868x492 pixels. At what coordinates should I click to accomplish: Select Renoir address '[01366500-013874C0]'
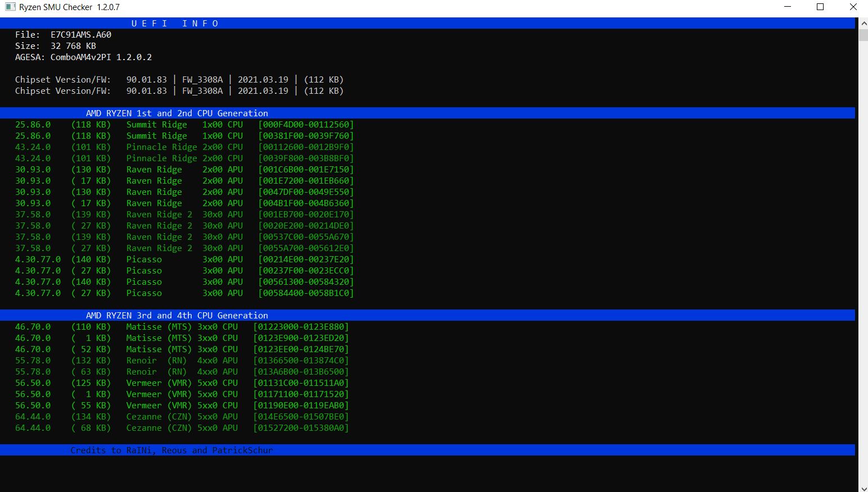(x=301, y=361)
